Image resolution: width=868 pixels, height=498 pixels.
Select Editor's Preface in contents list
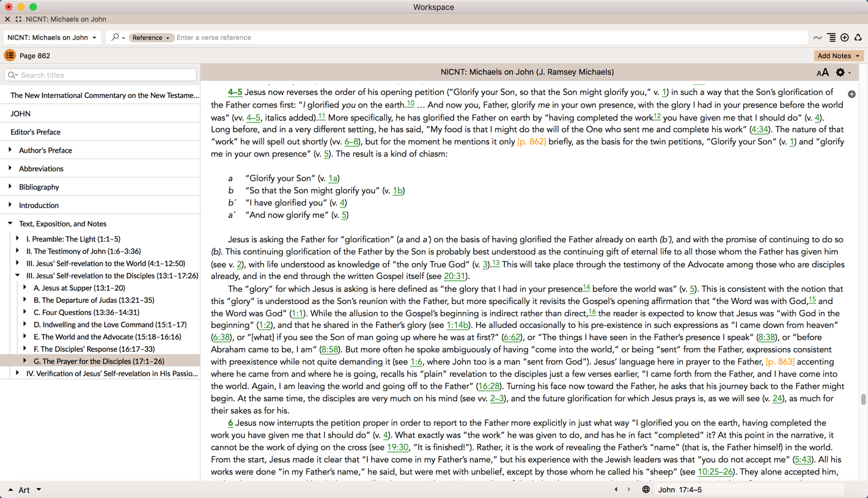(x=35, y=132)
